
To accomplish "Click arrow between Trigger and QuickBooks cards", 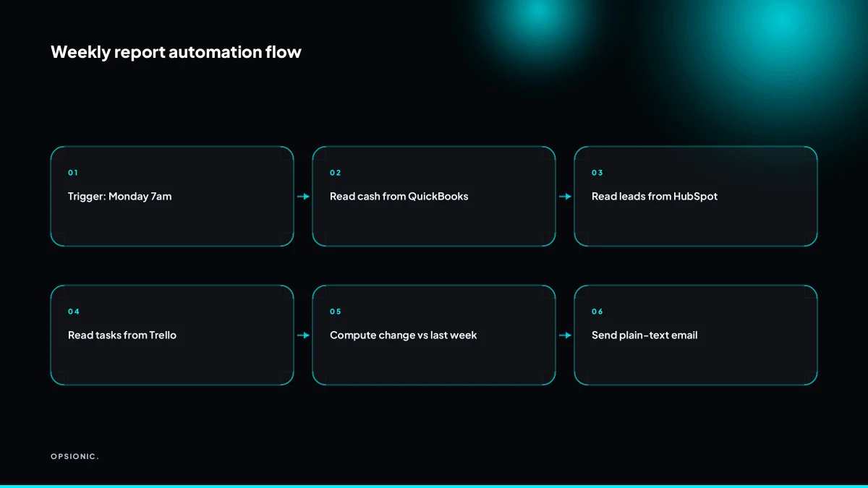I will point(303,197).
